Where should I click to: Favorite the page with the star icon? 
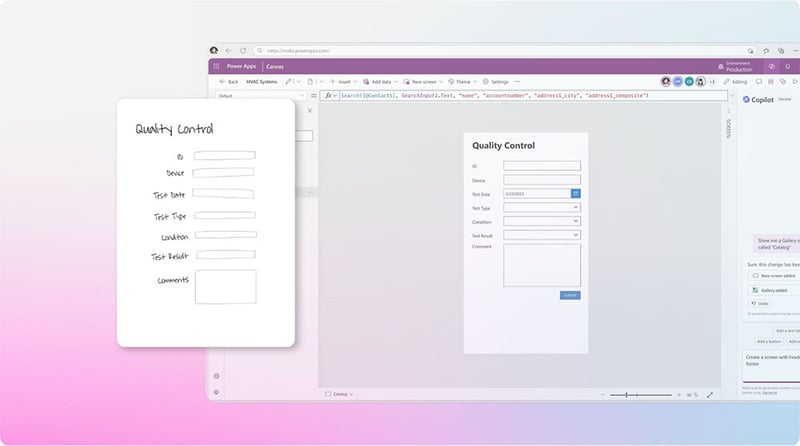(x=766, y=51)
